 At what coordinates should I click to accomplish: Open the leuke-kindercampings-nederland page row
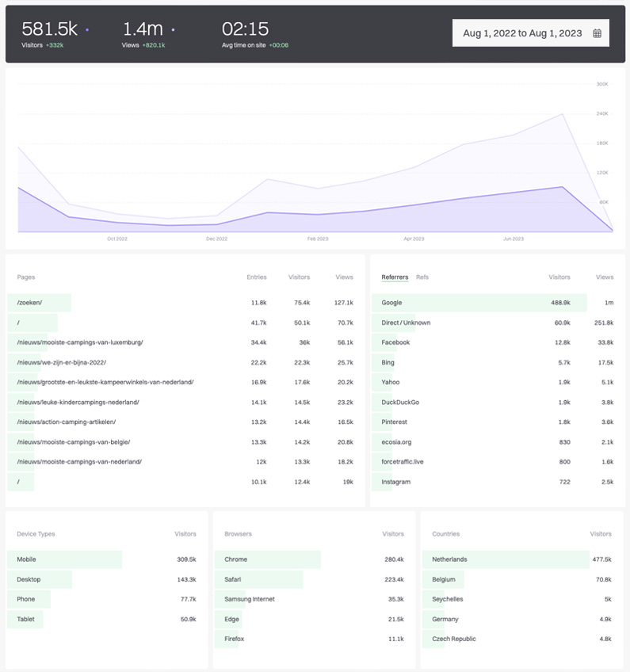78,402
